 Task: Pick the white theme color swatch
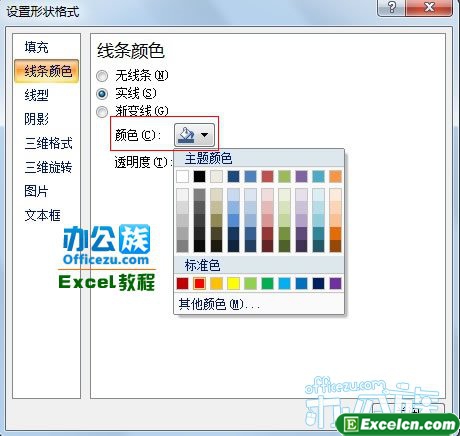(x=182, y=176)
